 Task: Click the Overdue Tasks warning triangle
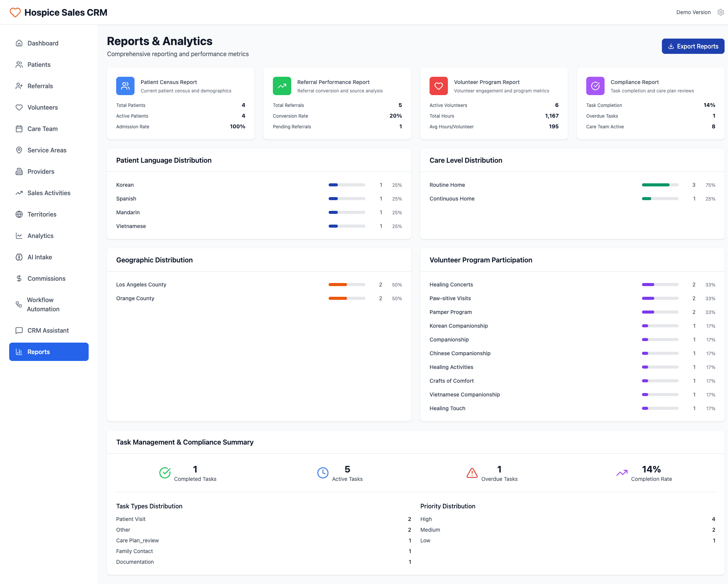tap(472, 473)
